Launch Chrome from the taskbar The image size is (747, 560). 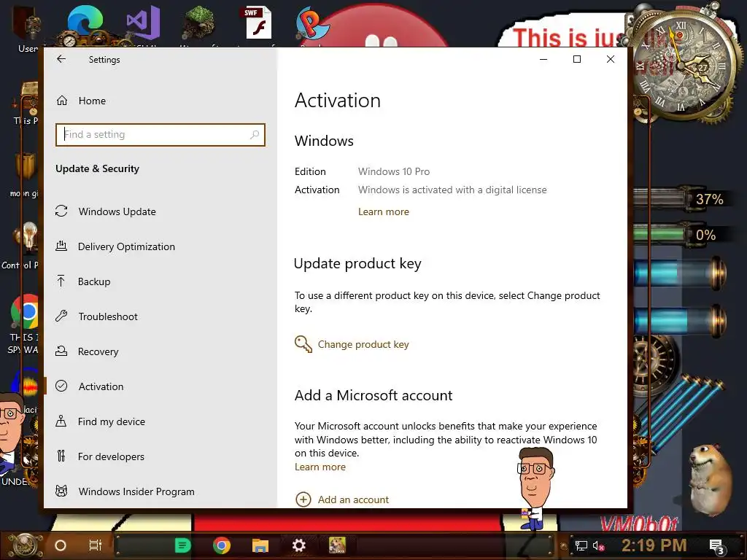[222, 545]
